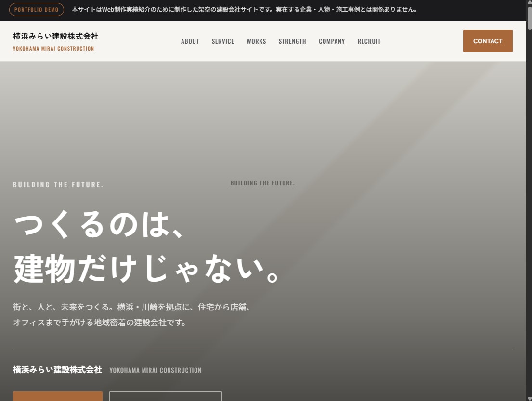Image resolution: width=532 pixels, height=401 pixels.
Task: Click the hero YOKOHAMA MIRAI CONSTRUCTION caption
Action: [156, 370]
